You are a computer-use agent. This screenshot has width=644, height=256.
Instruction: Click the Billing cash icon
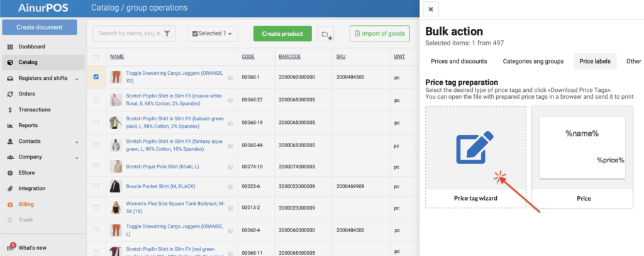point(10,204)
